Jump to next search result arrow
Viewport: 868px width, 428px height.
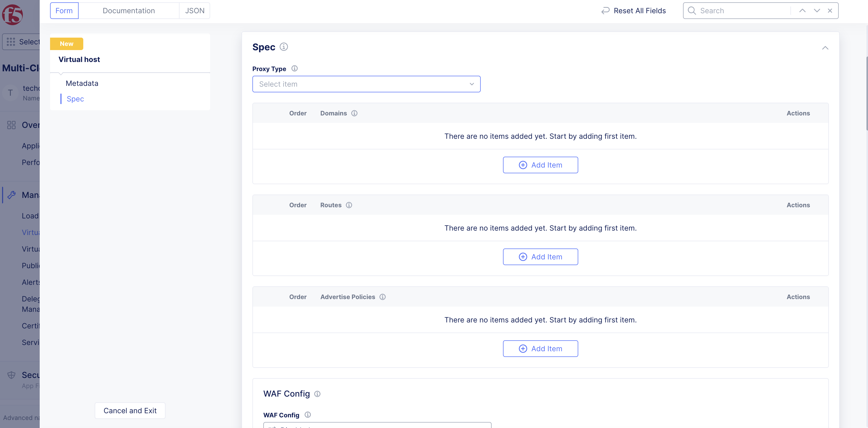tap(817, 11)
